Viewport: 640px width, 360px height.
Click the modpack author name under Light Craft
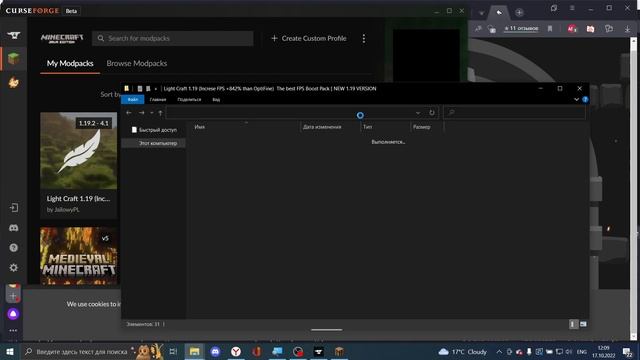point(63,209)
